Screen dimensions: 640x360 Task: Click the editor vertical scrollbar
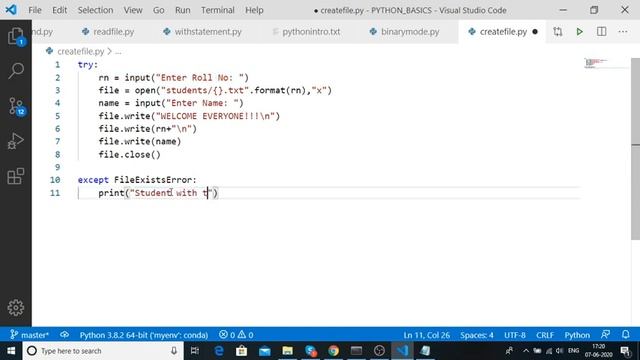(x=635, y=149)
